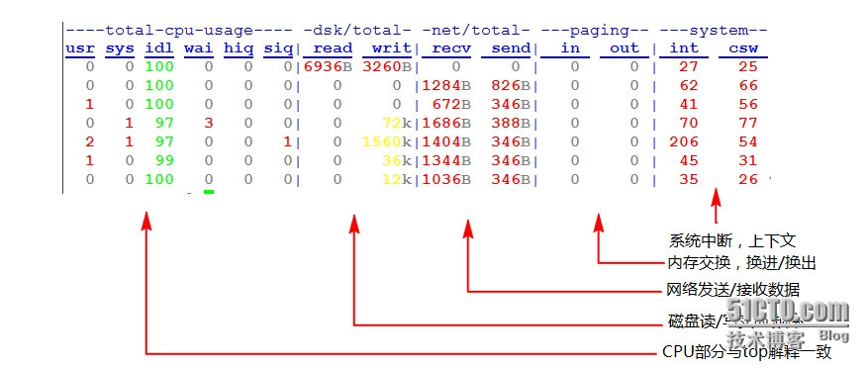Image resolution: width=868 pixels, height=368 pixels.
Task: Click the csw value 77
Action: (748, 123)
